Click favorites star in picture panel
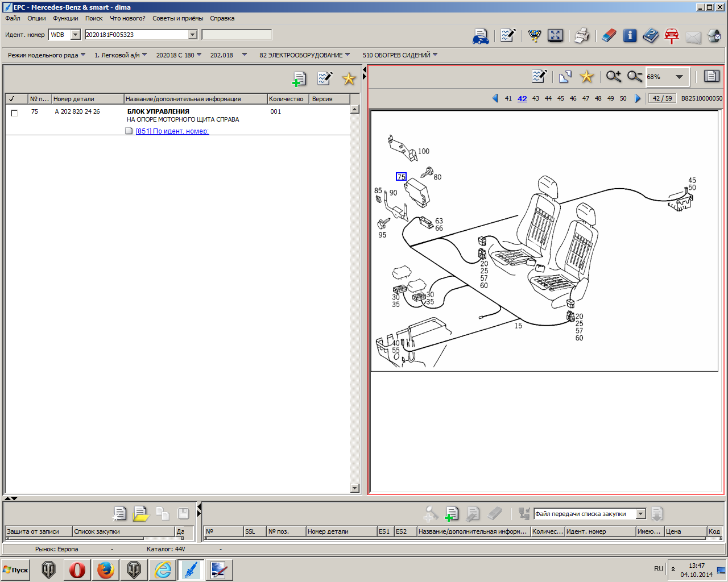This screenshot has width=728, height=582. (x=586, y=76)
